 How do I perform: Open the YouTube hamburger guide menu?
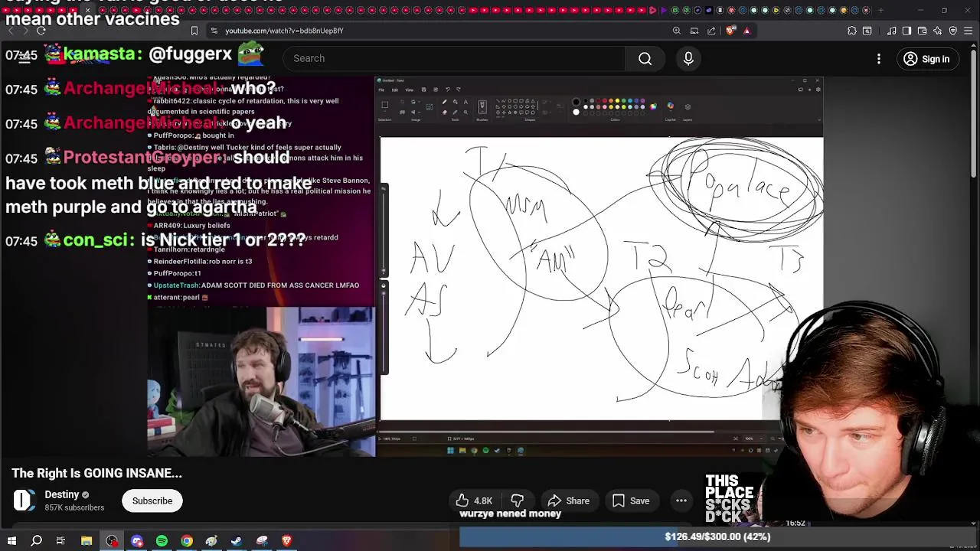point(24,59)
